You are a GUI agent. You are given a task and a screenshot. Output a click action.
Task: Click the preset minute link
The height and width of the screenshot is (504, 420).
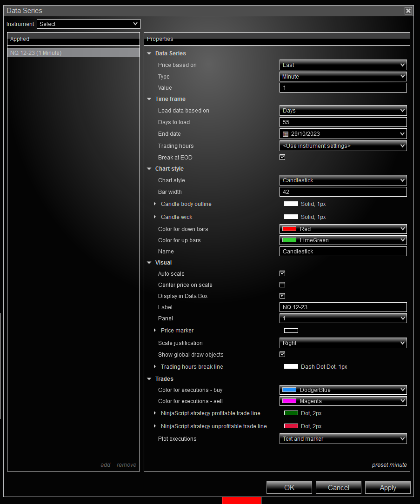[389, 465]
